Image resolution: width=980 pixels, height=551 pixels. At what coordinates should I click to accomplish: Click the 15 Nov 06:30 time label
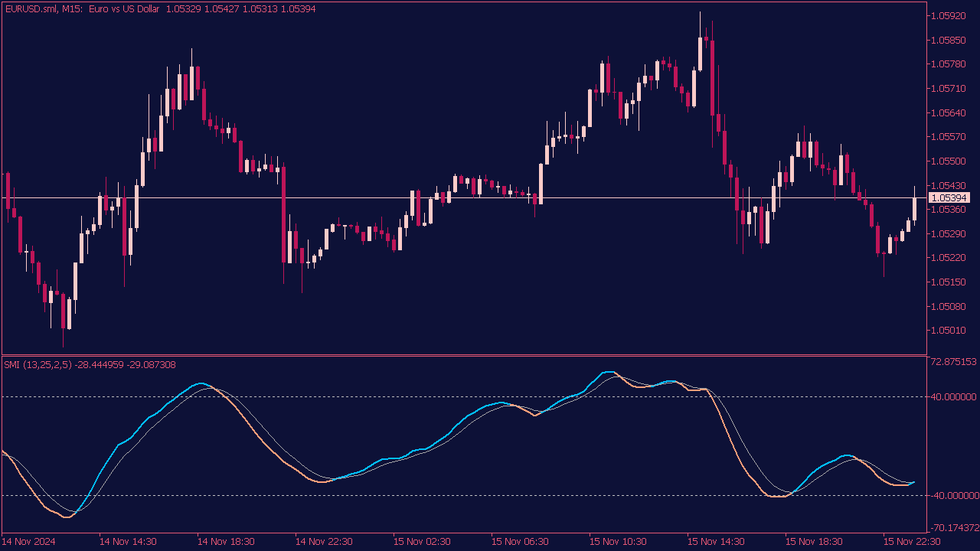click(520, 542)
